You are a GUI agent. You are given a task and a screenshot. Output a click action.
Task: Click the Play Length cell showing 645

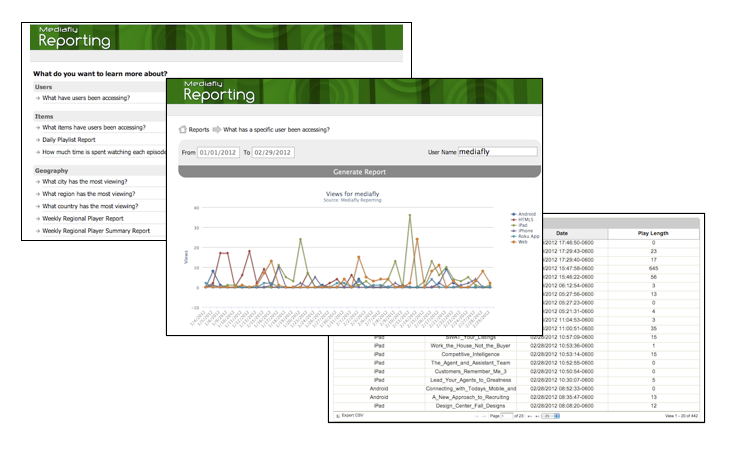coord(653,269)
